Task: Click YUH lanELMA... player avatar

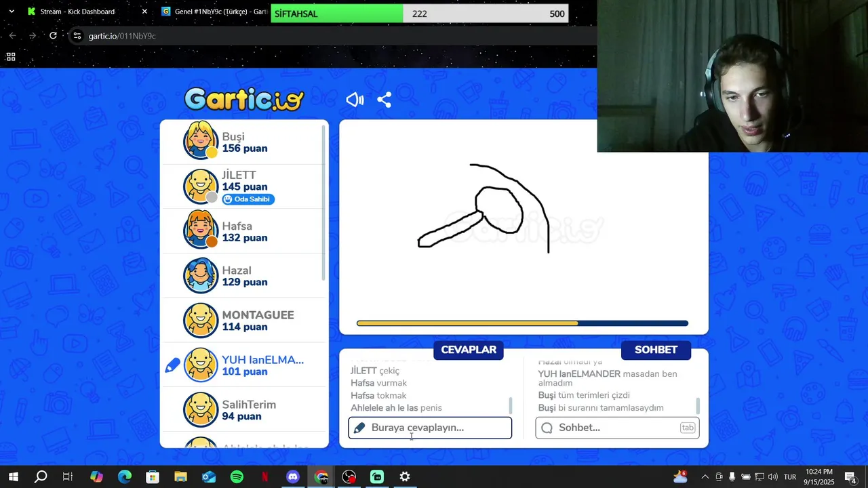Action: pos(201,365)
